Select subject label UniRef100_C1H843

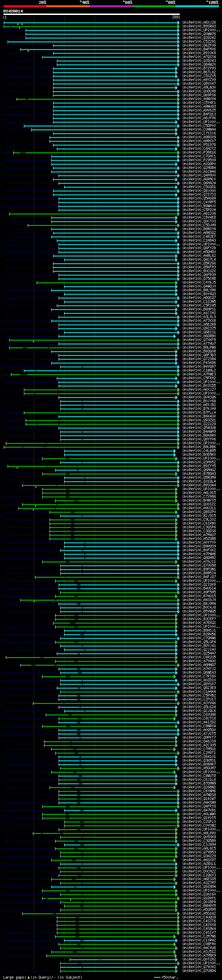pyautogui.click(x=199, y=241)
